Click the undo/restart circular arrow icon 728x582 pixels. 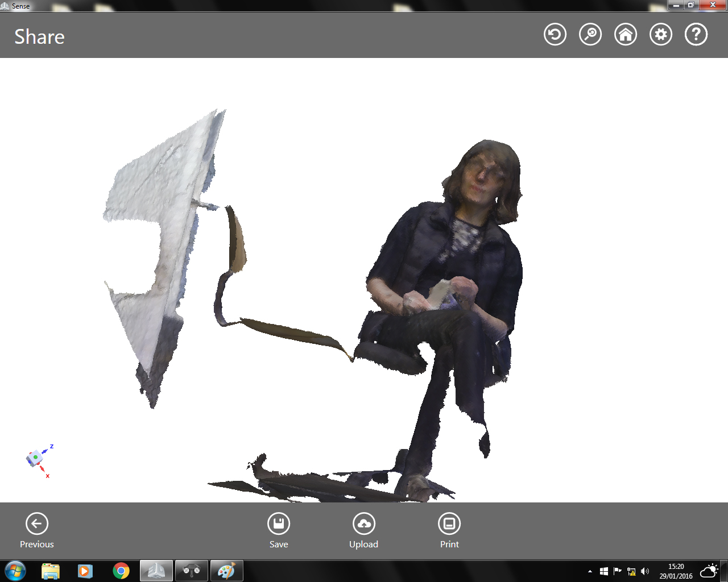tap(555, 35)
